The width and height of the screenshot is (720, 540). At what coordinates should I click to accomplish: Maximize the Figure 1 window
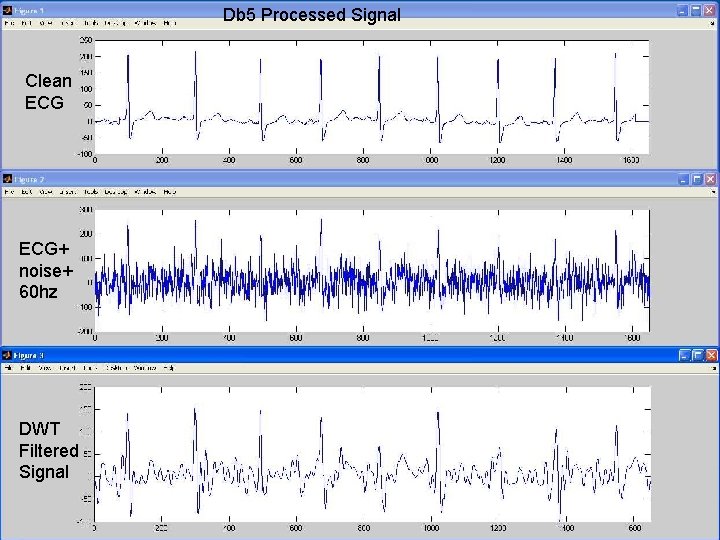coord(696,10)
